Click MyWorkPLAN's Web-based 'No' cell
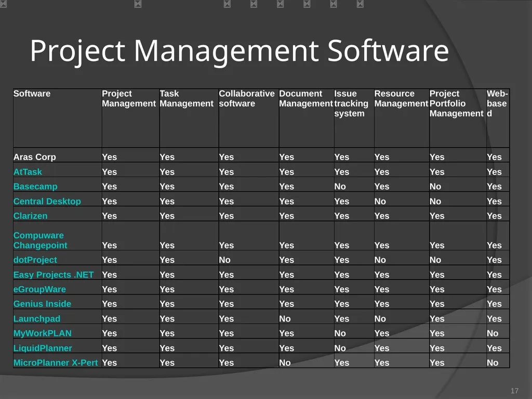This screenshot has height=399, width=532. tap(498, 331)
